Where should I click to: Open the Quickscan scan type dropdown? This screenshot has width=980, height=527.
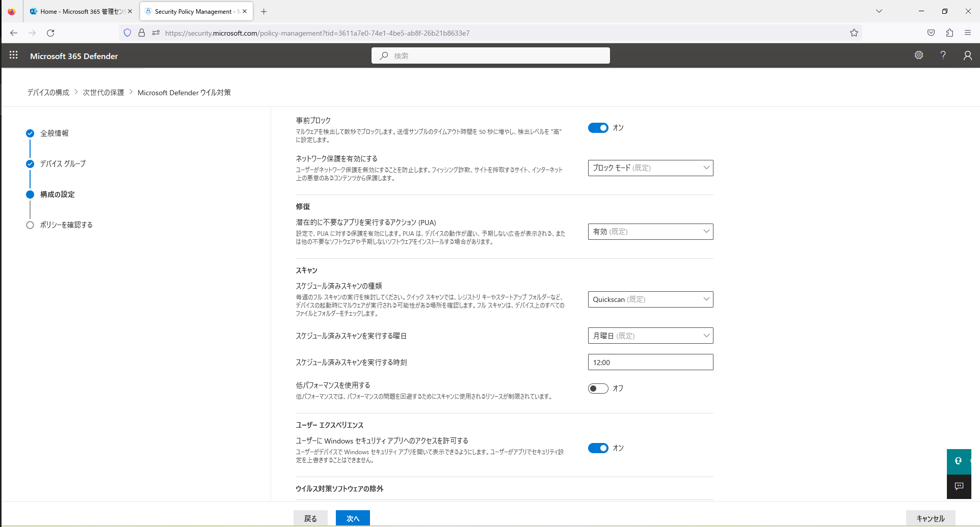click(651, 299)
